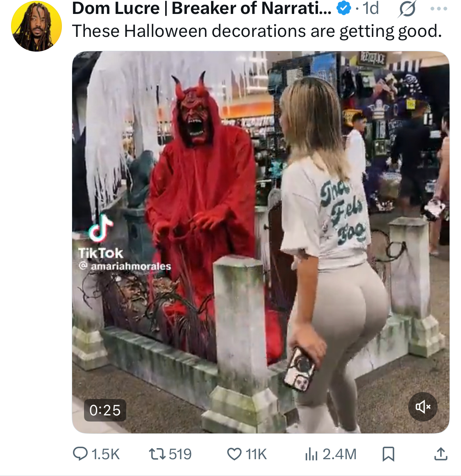Unmute the video with speaker icon
This screenshot has height=476, width=461.
(x=423, y=406)
